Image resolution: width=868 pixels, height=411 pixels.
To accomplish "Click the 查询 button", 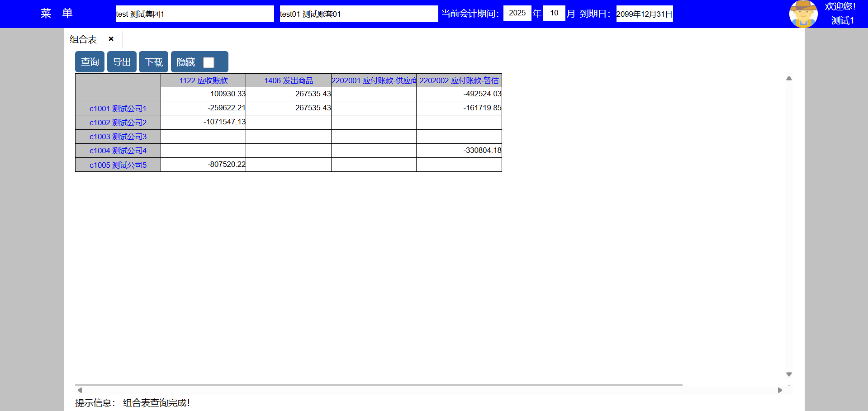I will [x=90, y=62].
